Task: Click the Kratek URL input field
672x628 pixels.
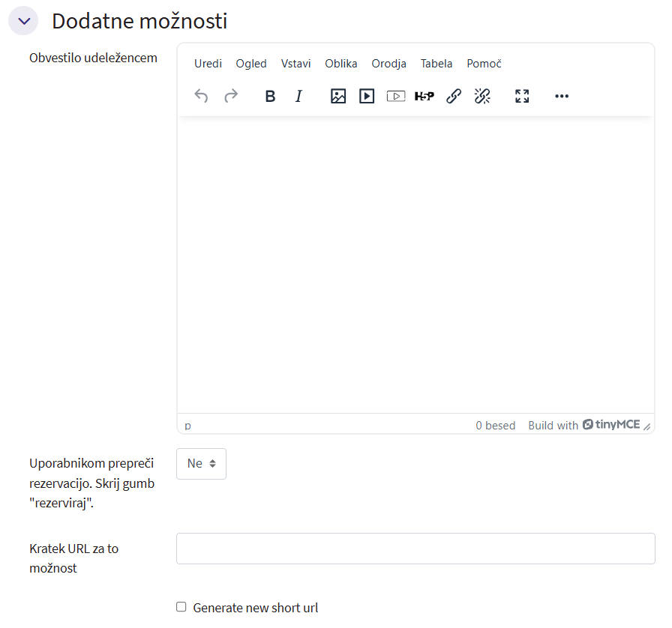Action: click(x=415, y=549)
